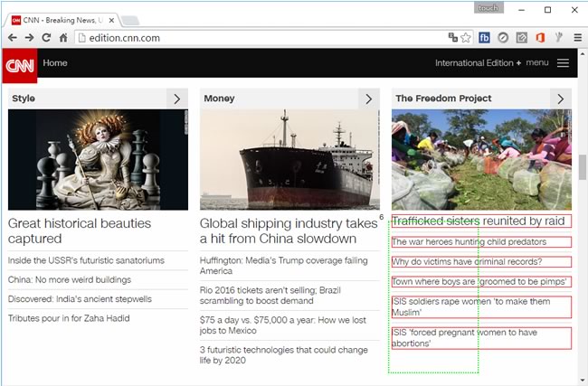Click the cargo ship image
This screenshot has height=386, width=588.
[x=289, y=160]
